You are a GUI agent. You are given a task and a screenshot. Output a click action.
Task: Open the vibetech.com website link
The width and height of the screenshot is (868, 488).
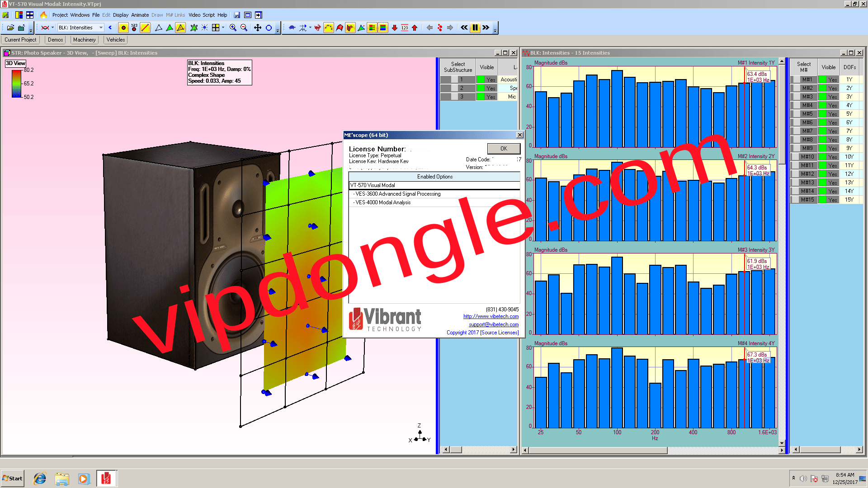click(x=491, y=316)
